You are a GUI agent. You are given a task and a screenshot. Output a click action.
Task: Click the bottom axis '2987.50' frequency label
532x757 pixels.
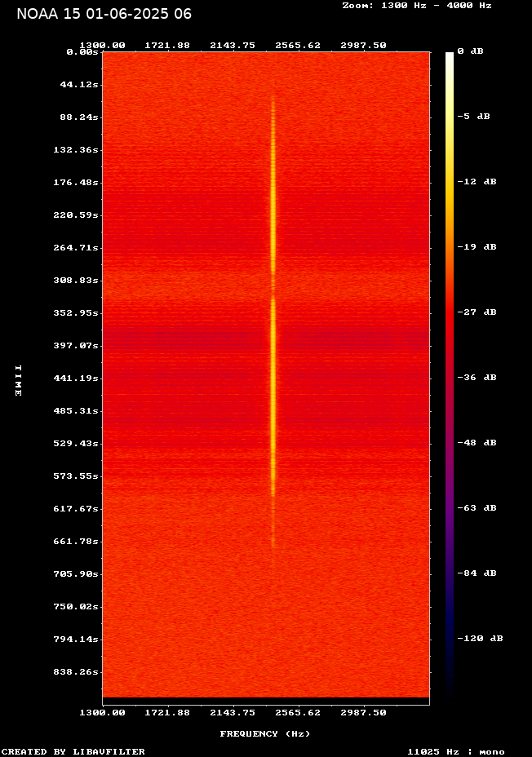click(x=363, y=713)
